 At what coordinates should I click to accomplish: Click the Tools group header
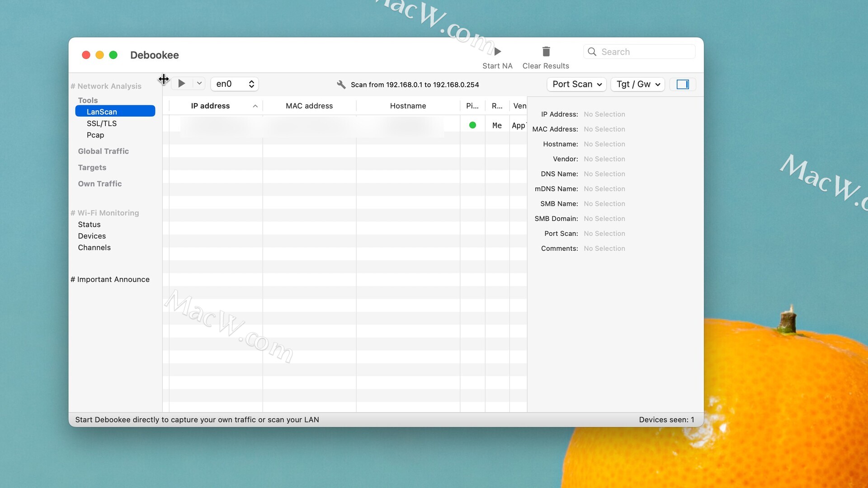(88, 100)
